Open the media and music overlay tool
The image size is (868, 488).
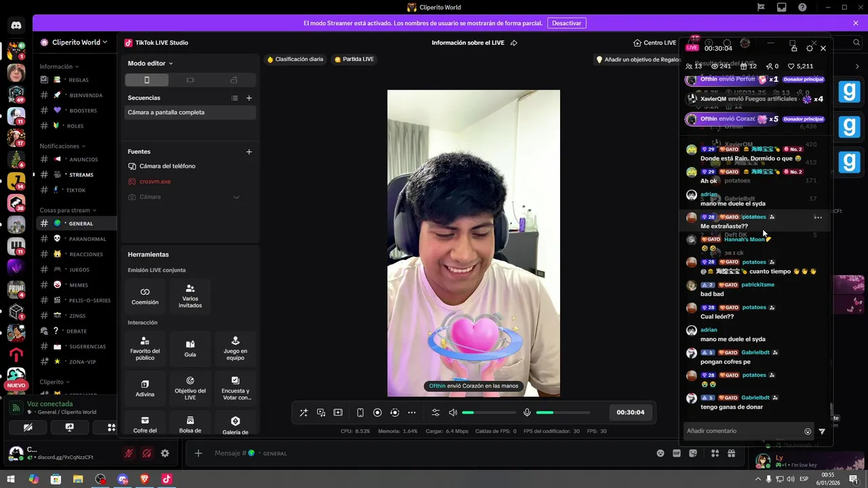(x=321, y=412)
